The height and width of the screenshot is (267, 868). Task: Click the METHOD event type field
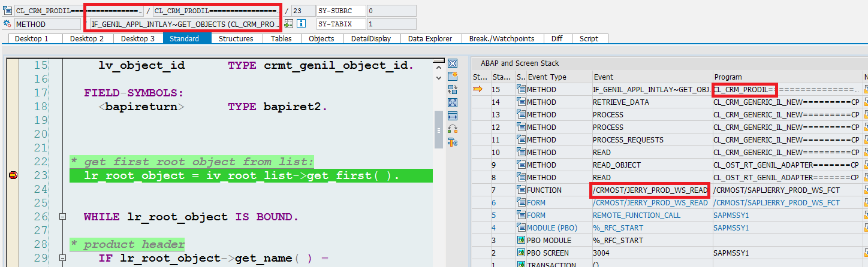47,24
